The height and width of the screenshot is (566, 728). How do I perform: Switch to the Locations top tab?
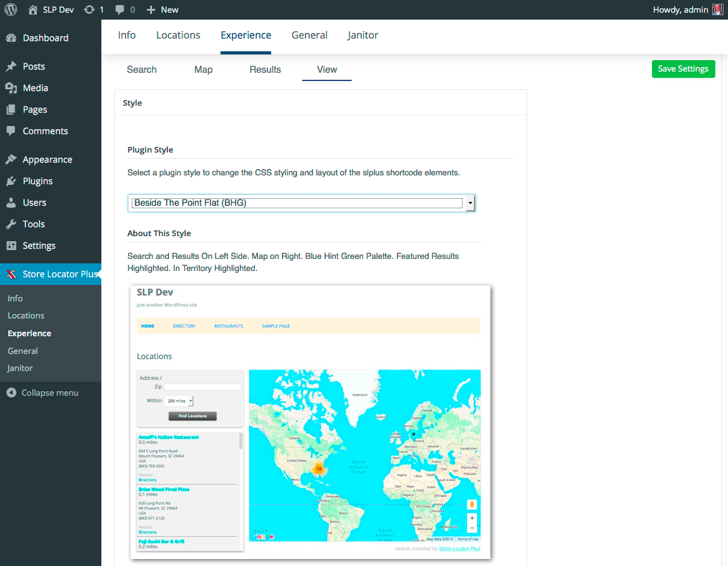coord(178,35)
